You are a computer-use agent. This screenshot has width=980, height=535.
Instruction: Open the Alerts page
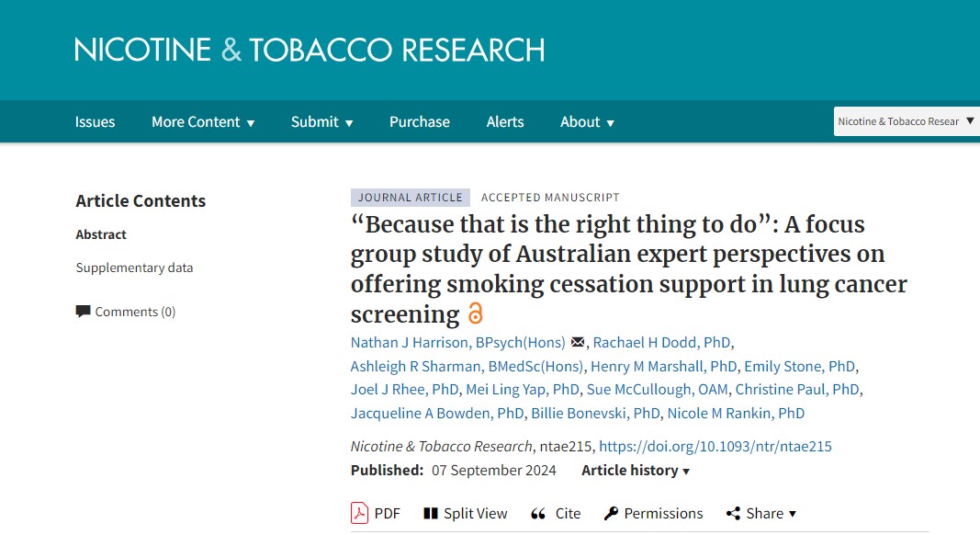pos(505,122)
